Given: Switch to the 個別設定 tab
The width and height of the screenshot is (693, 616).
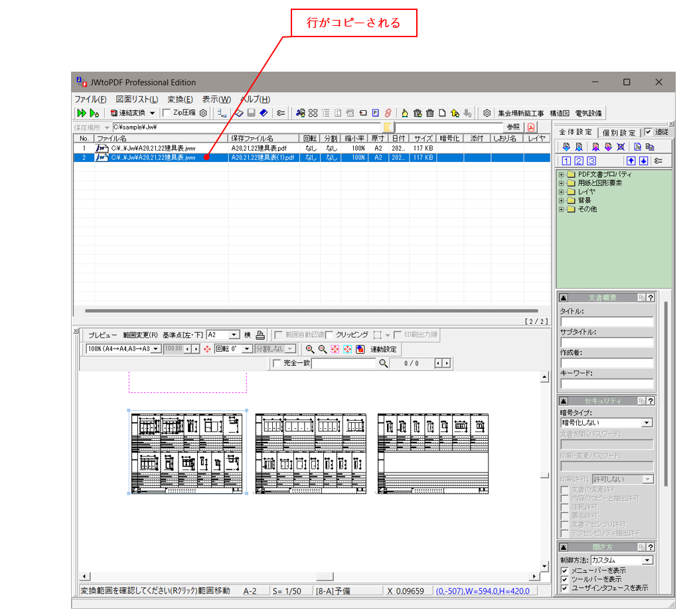Looking at the screenshot, I should [x=619, y=132].
